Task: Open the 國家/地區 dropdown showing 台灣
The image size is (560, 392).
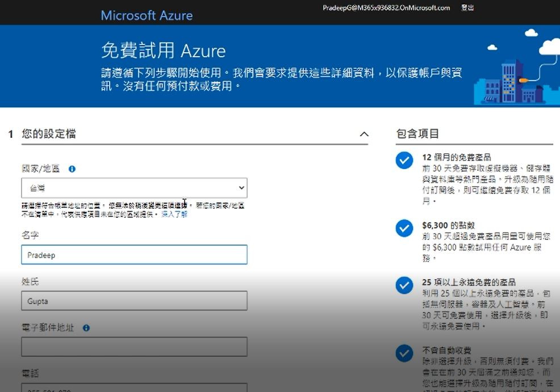Action: point(134,188)
